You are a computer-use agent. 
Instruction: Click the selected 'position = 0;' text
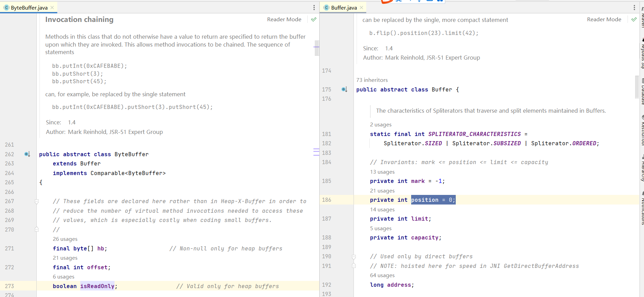coord(433,200)
